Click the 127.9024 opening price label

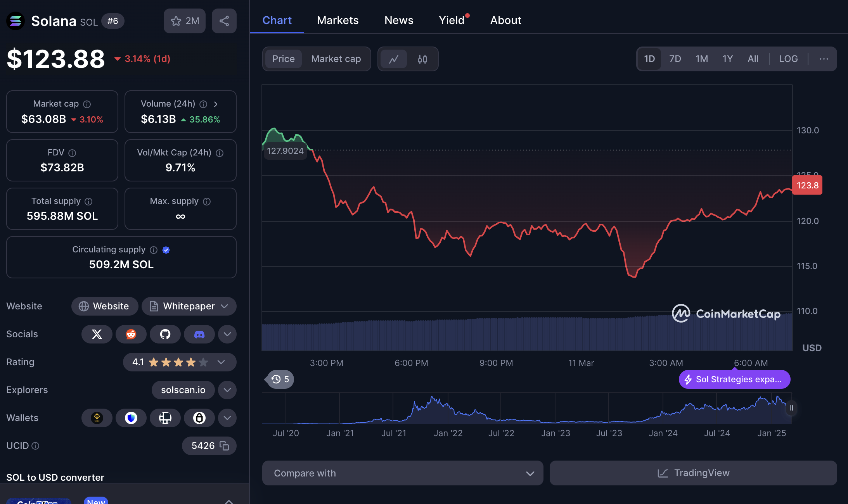pos(285,151)
